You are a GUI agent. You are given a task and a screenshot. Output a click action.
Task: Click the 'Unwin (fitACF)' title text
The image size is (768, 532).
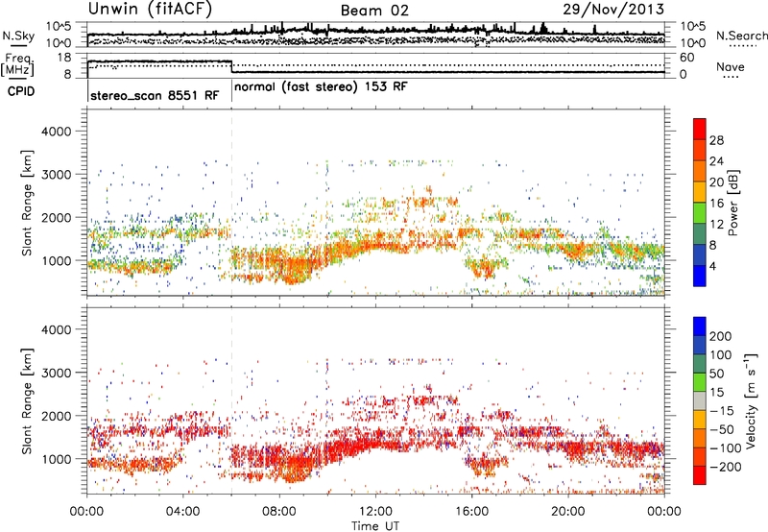[x=150, y=10]
